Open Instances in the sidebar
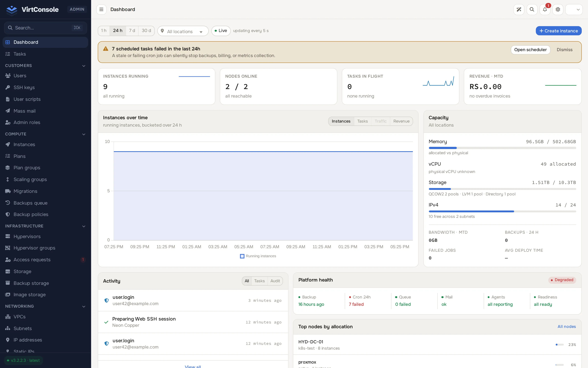The image size is (588, 368). click(x=45, y=145)
